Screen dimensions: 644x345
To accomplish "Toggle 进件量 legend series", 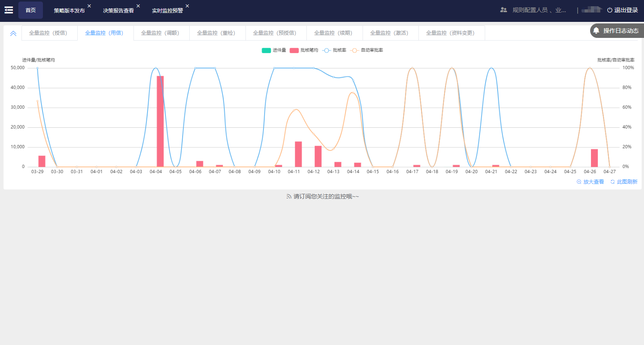I will (274, 50).
